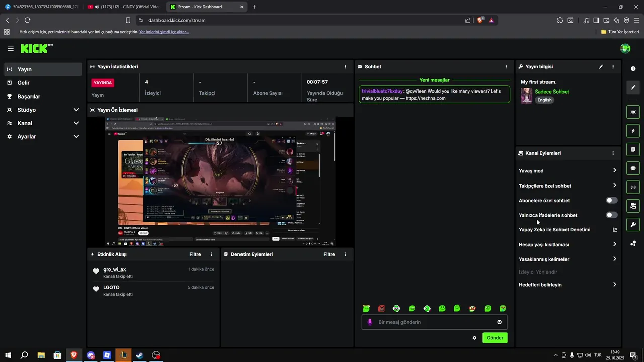Expand the Ayarlar sidebar section
Screen dimensions: 644x362
(43, 136)
